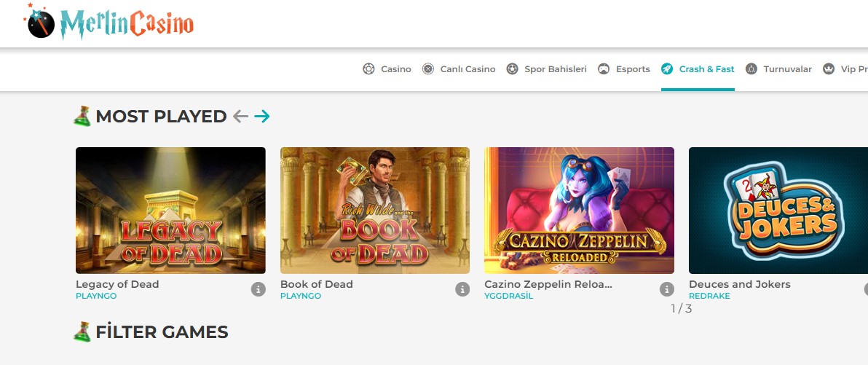Image resolution: width=868 pixels, height=365 pixels.
Task: Launch Deuces & Jokers game thumbnail
Action: click(x=778, y=211)
